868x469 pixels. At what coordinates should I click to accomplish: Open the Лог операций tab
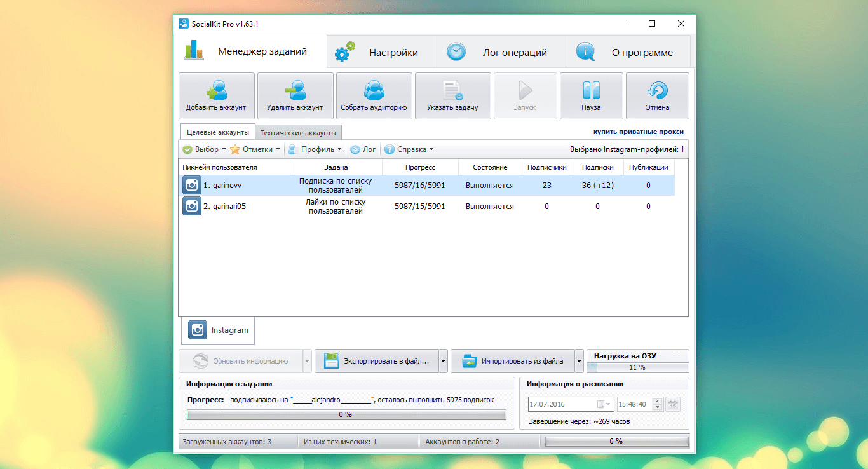pyautogui.click(x=501, y=53)
